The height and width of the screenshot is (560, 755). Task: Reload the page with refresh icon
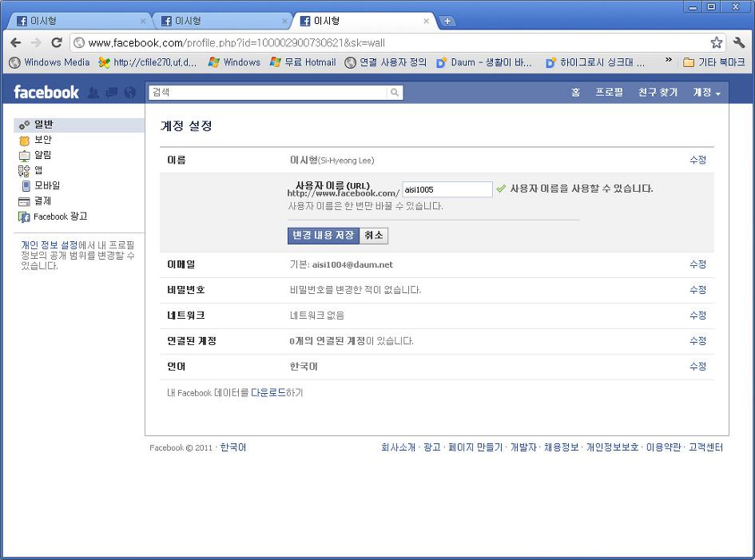(57, 43)
